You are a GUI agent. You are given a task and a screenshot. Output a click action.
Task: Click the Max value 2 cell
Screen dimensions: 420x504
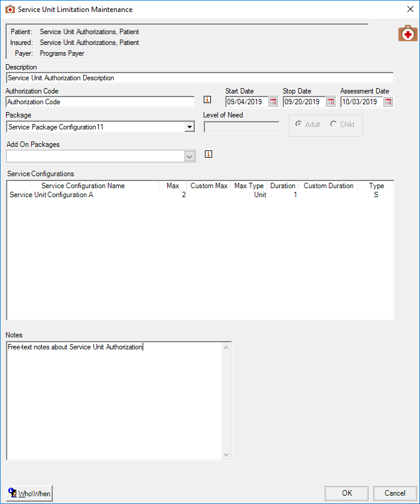[x=184, y=195]
